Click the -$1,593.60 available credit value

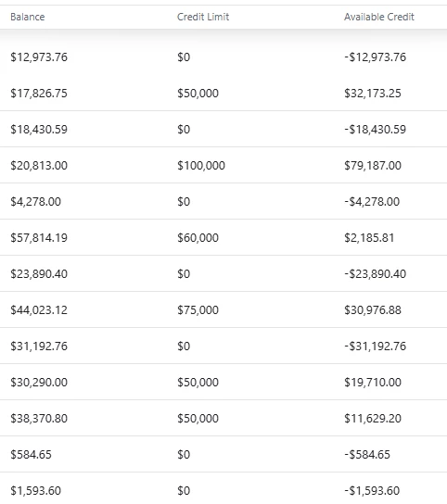point(372,491)
